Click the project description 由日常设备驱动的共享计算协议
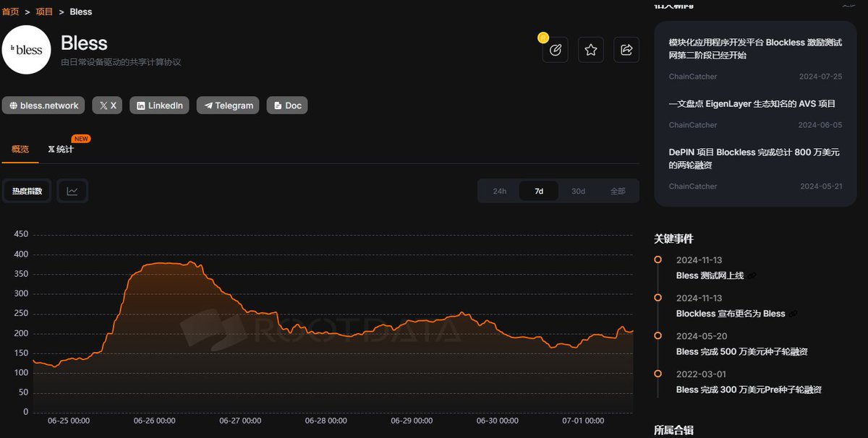 [121, 62]
